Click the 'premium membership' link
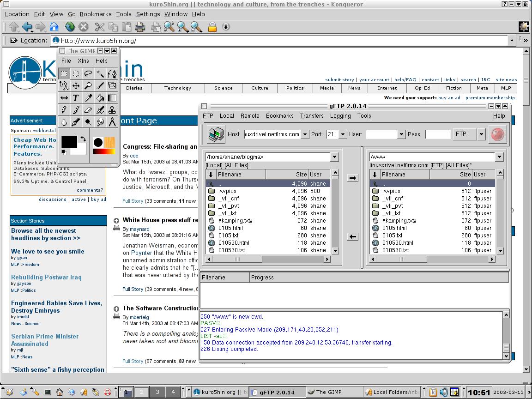The height and width of the screenshot is (399, 532). coord(490,98)
